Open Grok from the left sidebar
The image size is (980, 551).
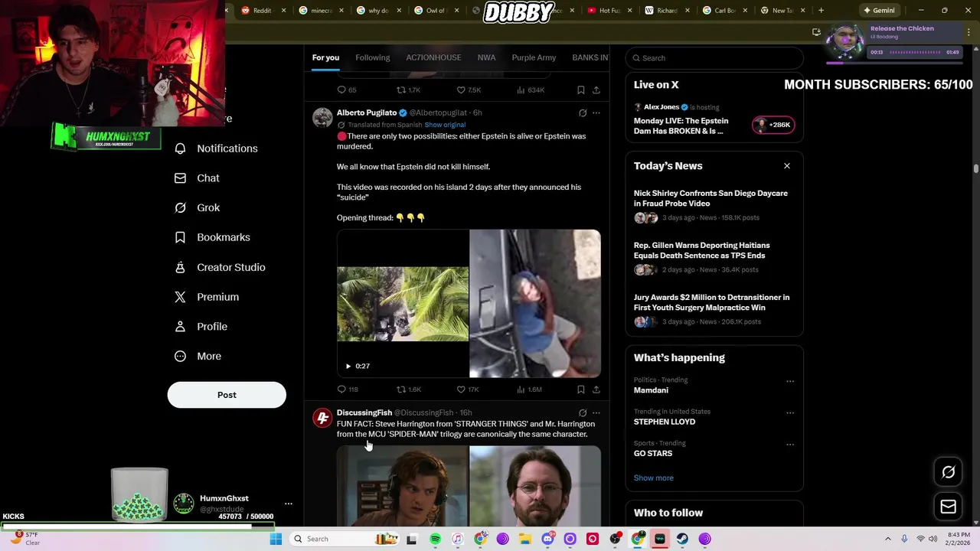pos(198,207)
